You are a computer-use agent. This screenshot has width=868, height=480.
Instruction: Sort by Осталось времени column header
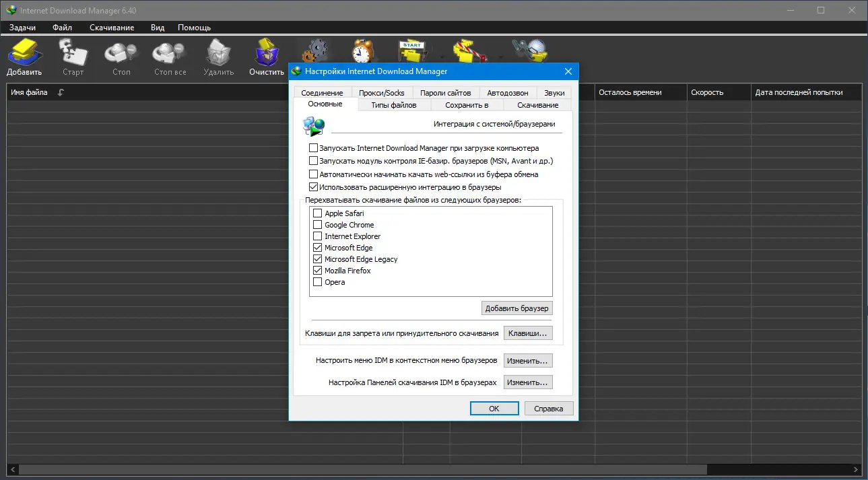point(640,92)
